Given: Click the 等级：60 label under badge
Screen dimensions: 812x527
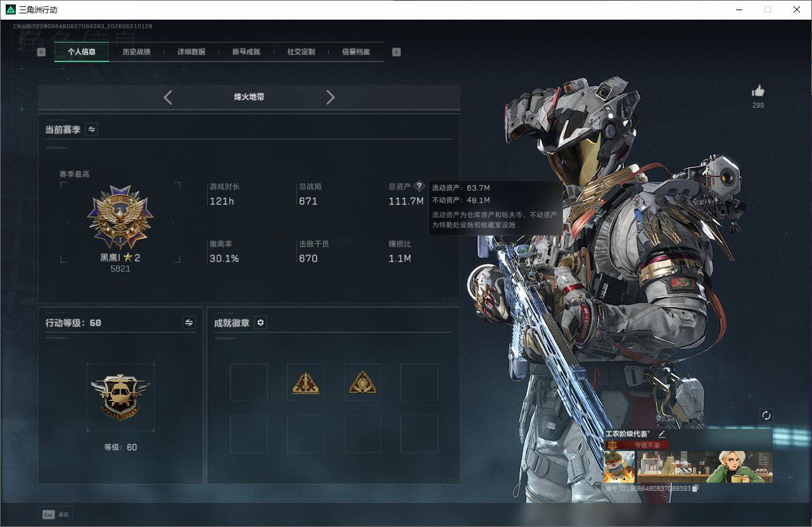Looking at the screenshot, I should coord(120,447).
